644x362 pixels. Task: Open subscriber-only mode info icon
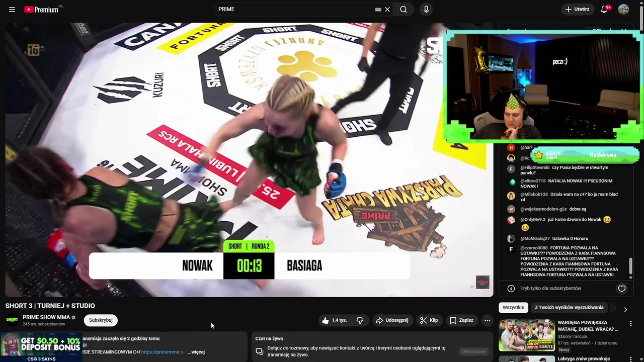click(511, 289)
